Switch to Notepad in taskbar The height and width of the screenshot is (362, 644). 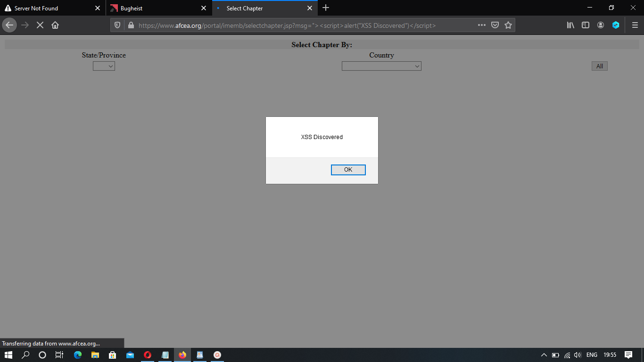coord(165,355)
